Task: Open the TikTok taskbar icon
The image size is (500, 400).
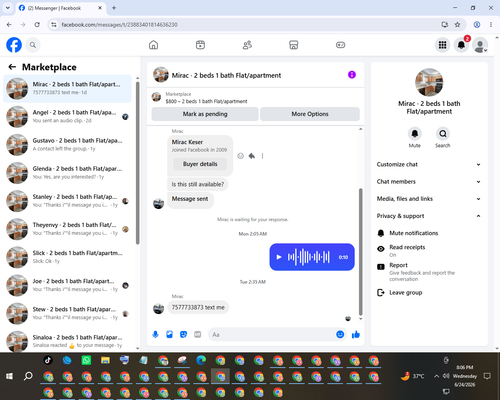Action: 48,360
